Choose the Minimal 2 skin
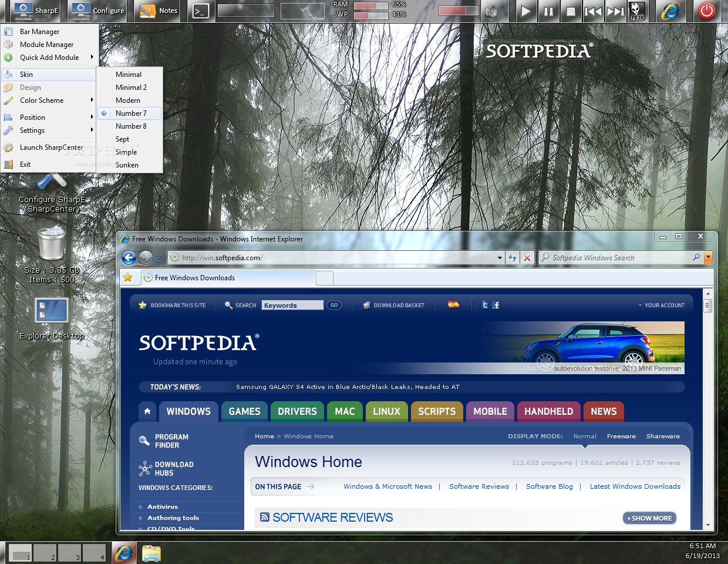The width and height of the screenshot is (728, 564). coord(129,88)
